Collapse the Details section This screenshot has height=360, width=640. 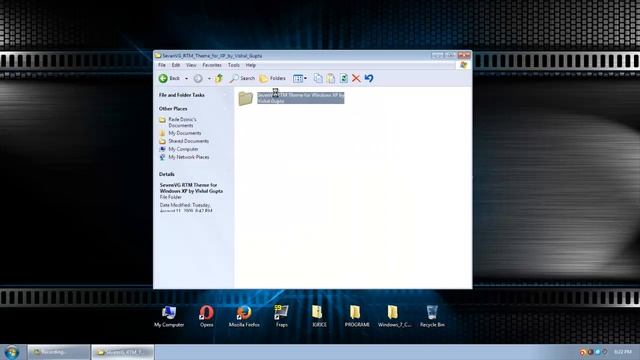point(225,174)
